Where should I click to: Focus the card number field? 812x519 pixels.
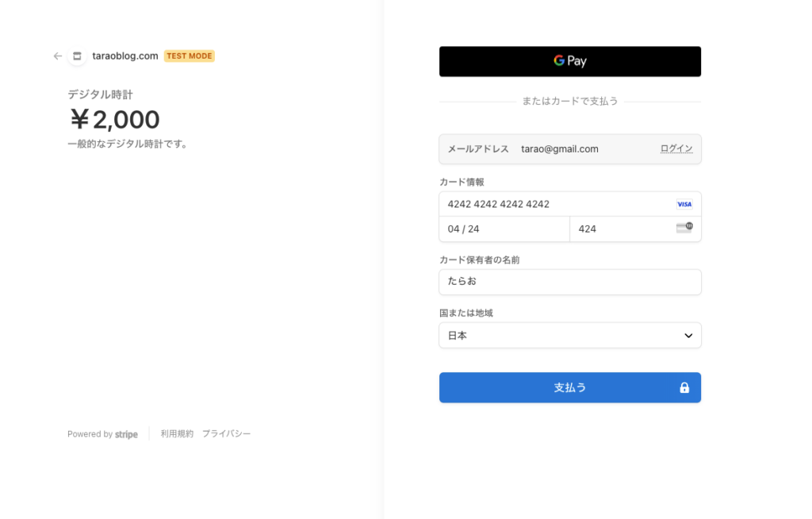[x=569, y=204]
